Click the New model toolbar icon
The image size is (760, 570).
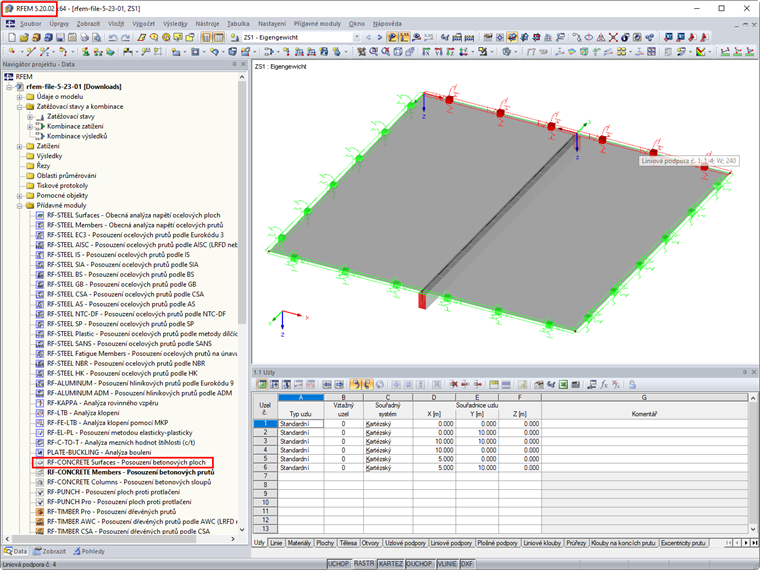coord(12,37)
